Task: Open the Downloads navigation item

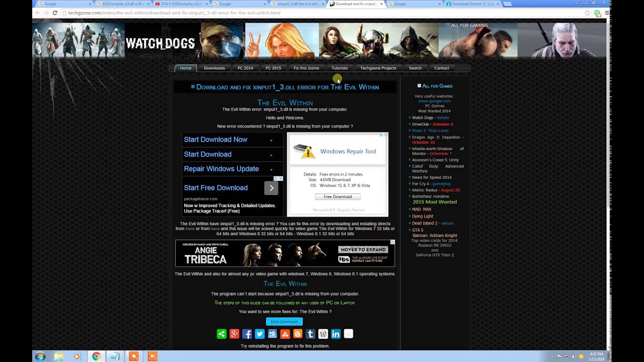Action: click(x=214, y=68)
